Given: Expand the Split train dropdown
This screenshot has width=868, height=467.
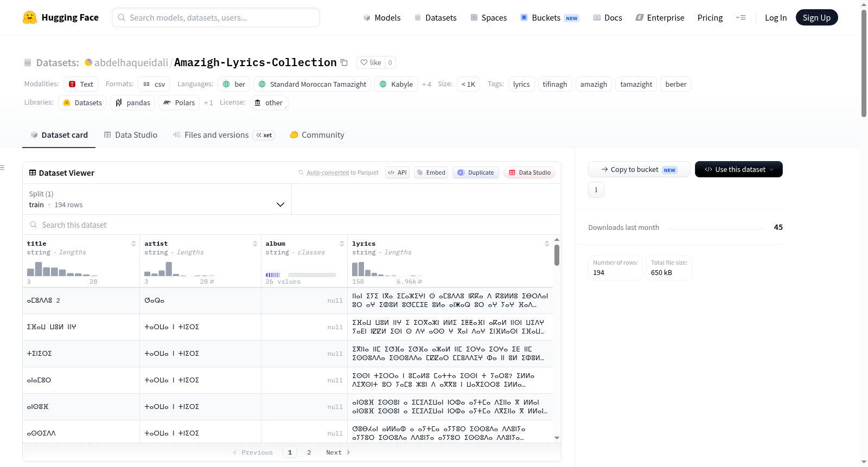Looking at the screenshot, I should pos(157,199).
